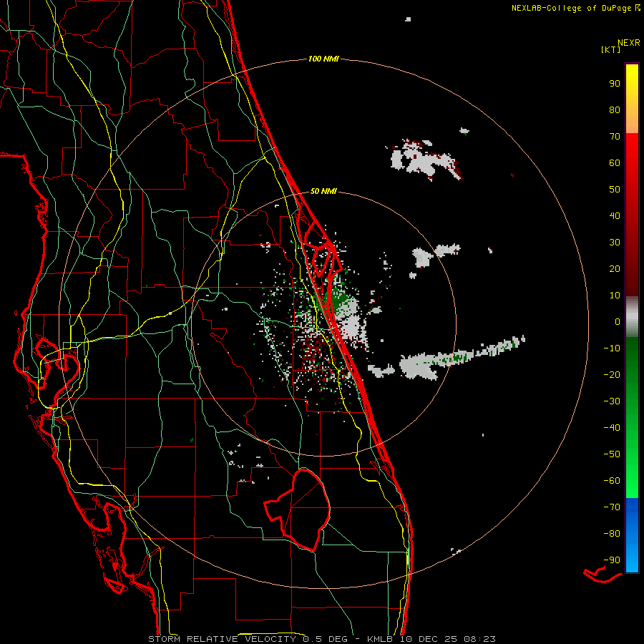Pick the bright green segment of the color bar
The image size is (644, 644).
[x=632, y=460]
